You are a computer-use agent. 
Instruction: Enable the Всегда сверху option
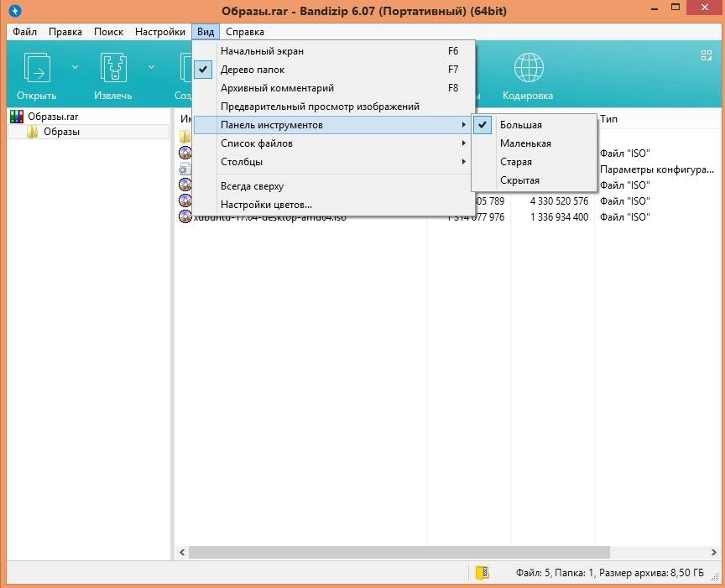tap(334, 186)
